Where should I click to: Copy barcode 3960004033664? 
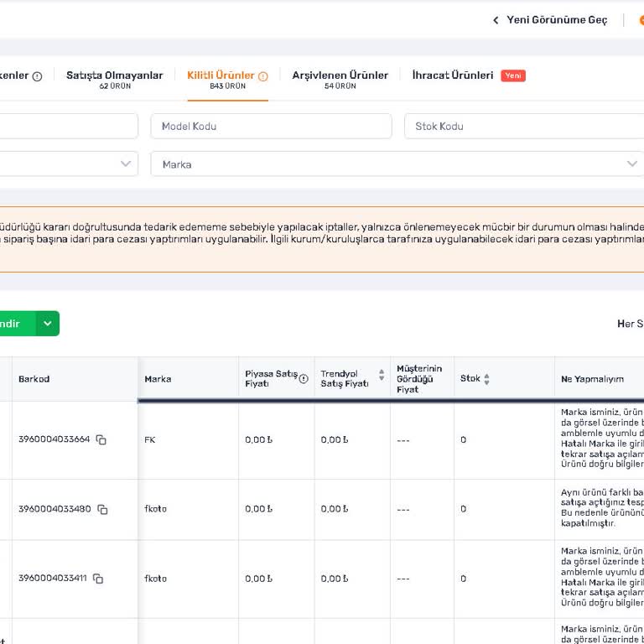(101, 439)
